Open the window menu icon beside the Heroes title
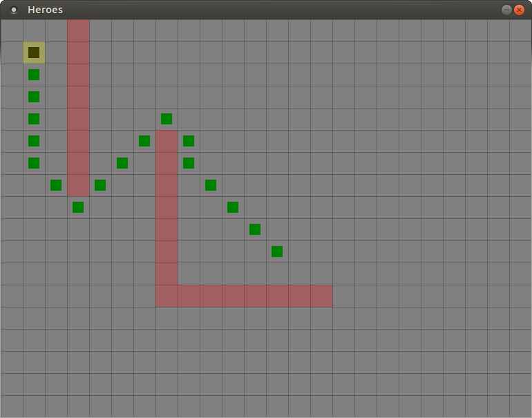Screen dimensions: 532x418 coord(14,10)
